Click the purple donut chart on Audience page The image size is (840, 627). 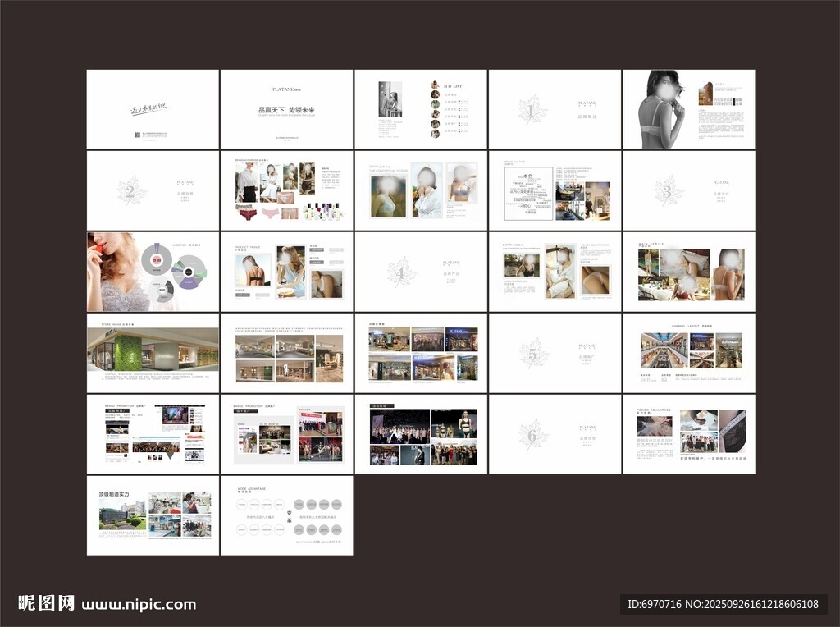189,272
